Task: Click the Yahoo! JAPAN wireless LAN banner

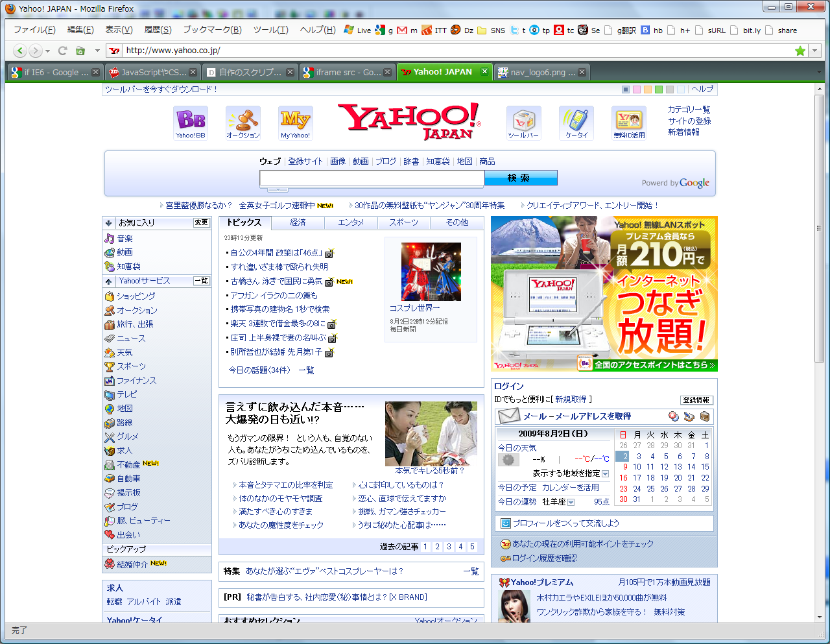Action: (604, 294)
